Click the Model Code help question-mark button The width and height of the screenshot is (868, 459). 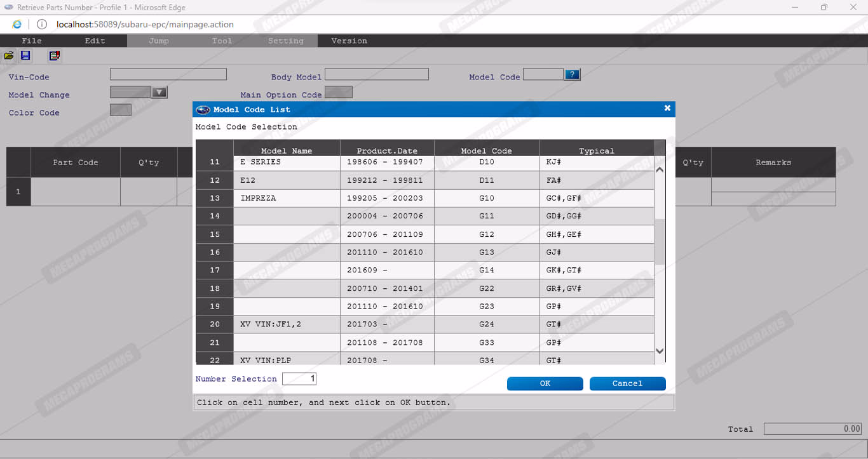572,75
